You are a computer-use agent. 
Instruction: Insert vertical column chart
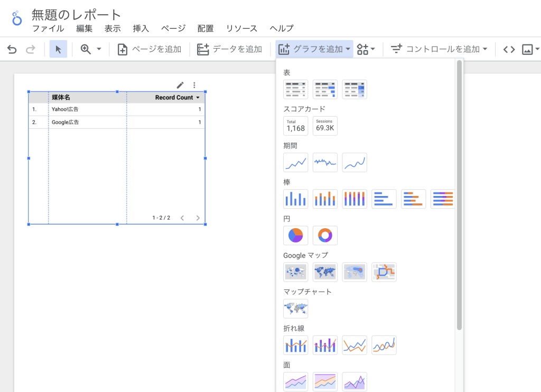296,199
